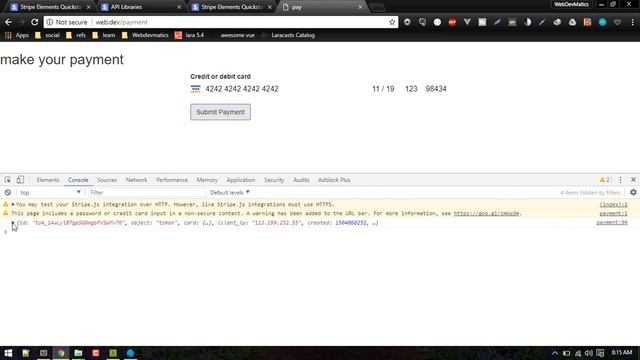Switch to the Security tab
The height and width of the screenshot is (360, 640).
(x=274, y=180)
